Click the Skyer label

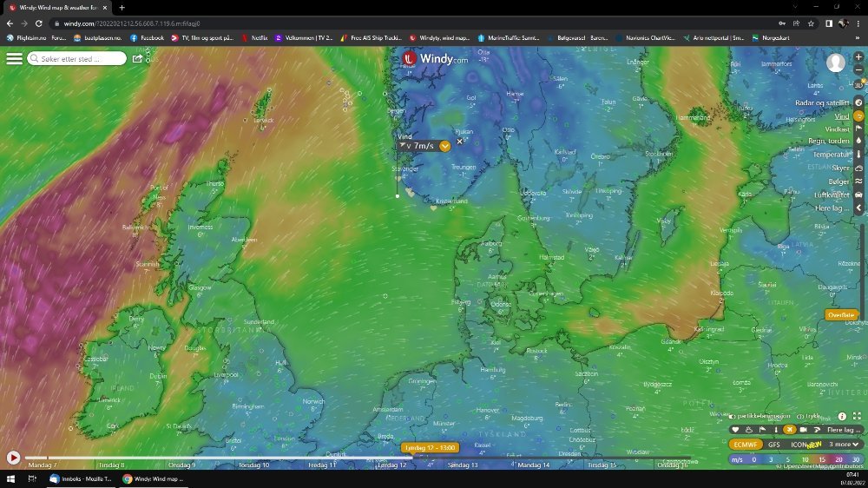pos(840,168)
